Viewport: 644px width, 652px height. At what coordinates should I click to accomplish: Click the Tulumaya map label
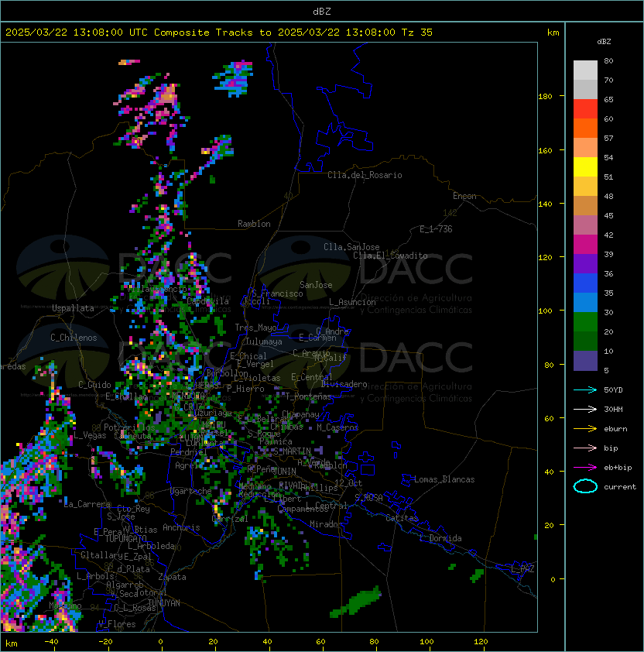(x=264, y=341)
